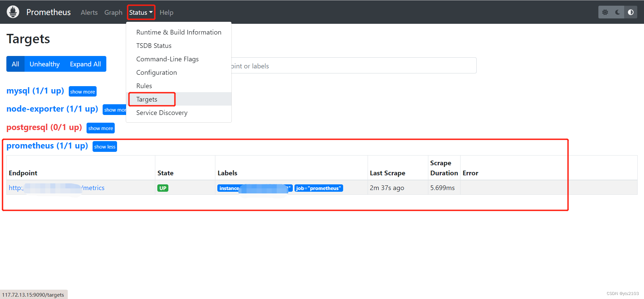644x299 pixels.
Task: Switch to light theme sun icon
Action: point(605,12)
